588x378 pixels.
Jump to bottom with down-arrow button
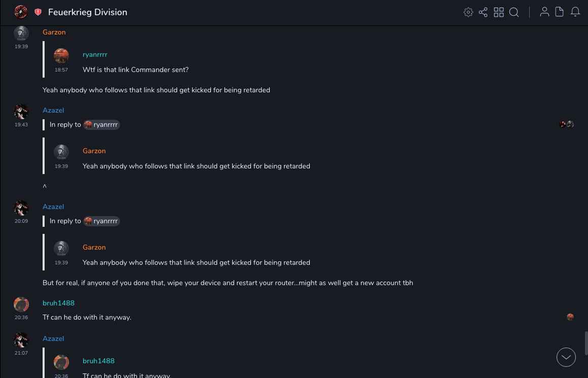pos(566,357)
